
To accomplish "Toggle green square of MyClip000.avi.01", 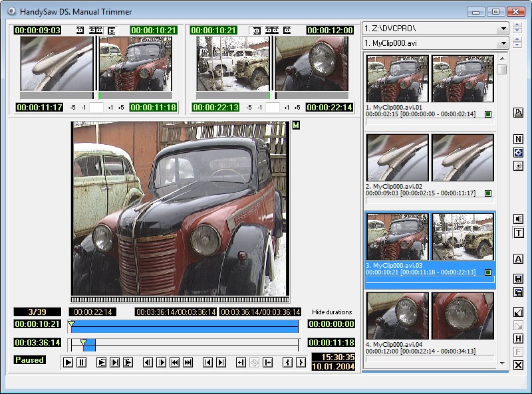I will click(488, 114).
